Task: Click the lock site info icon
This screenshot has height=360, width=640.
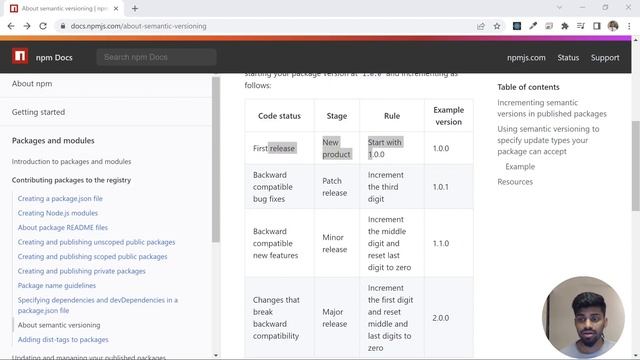Action: tap(62, 26)
